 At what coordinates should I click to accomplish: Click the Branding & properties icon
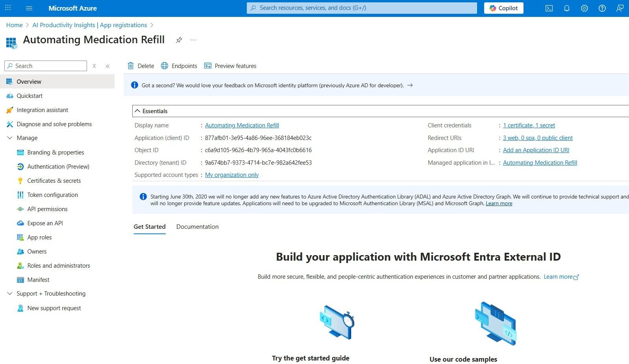20,153
